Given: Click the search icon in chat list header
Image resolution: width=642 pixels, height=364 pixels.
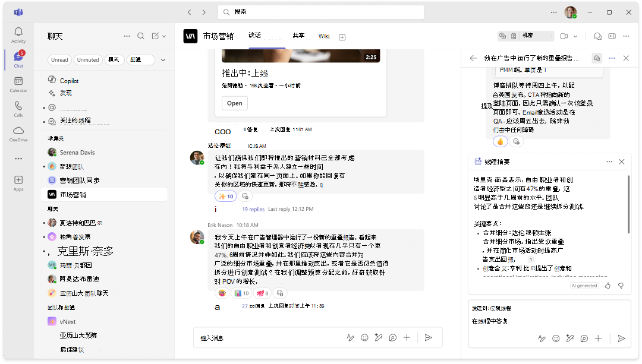Looking at the screenshot, I should click(x=141, y=36).
